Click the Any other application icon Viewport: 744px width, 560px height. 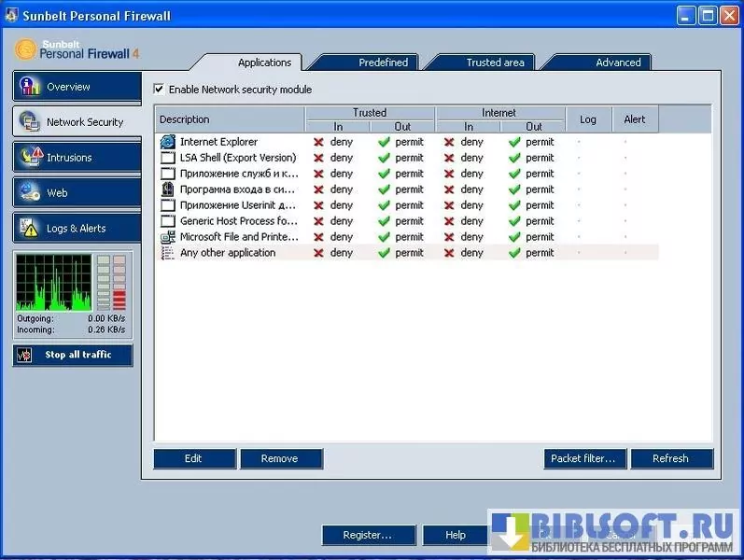[x=168, y=253]
